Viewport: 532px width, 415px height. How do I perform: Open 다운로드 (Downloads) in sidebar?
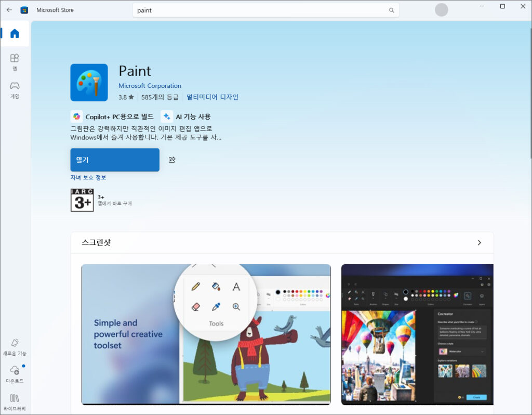[15, 374]
